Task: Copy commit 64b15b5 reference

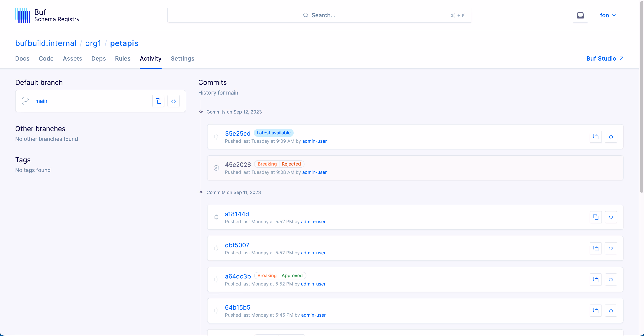Action: click(596, 311)
